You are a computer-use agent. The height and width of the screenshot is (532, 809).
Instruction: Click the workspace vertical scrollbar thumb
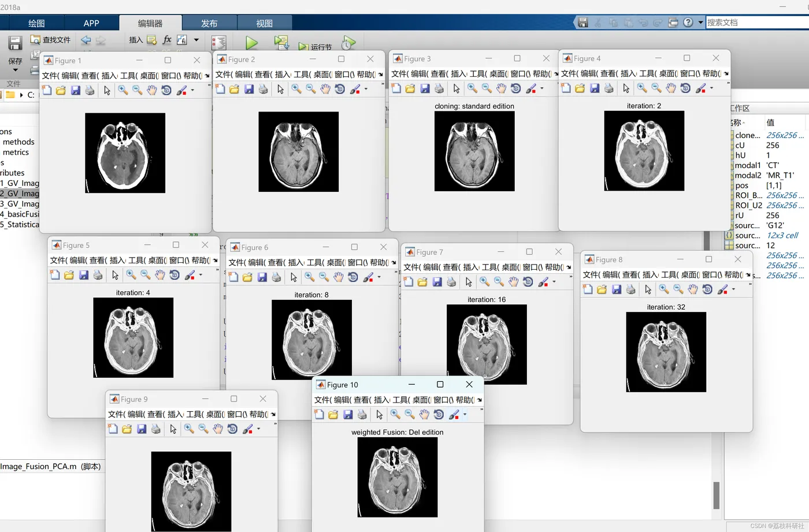(x=717, y=495)
